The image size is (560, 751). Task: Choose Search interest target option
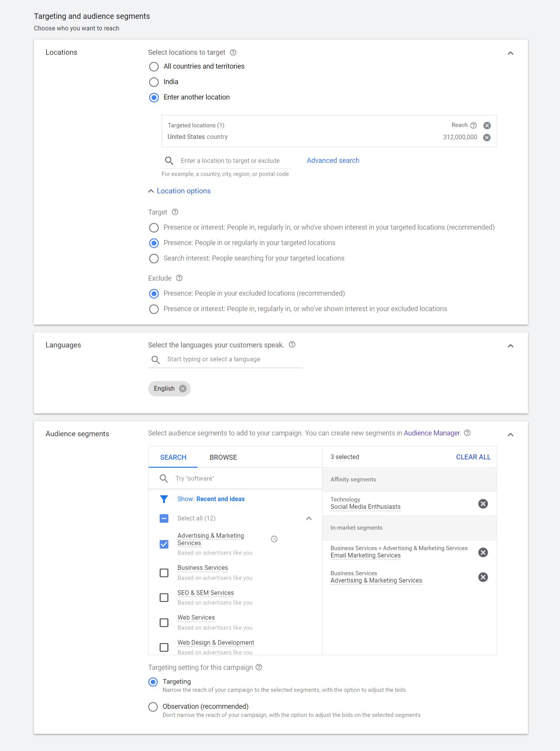[154, 259]
